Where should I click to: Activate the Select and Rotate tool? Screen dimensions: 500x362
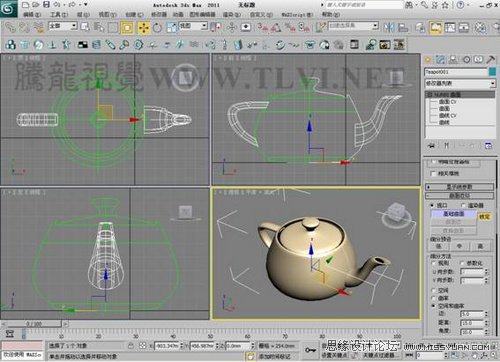pos(157,28)
